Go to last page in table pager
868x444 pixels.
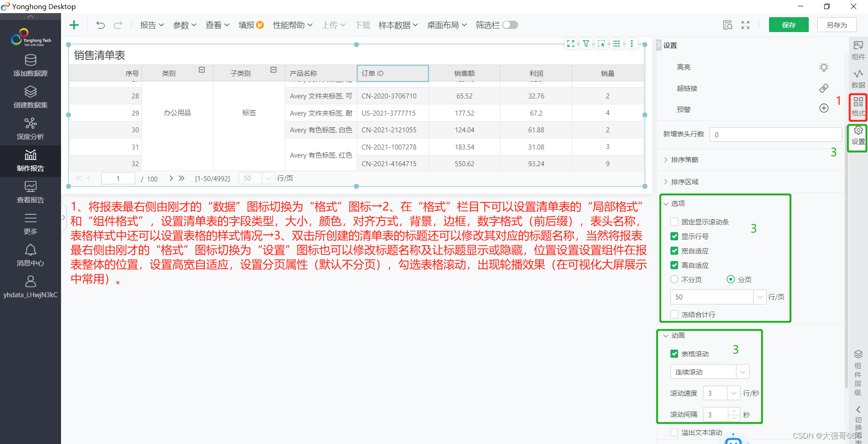pos(182,178)
